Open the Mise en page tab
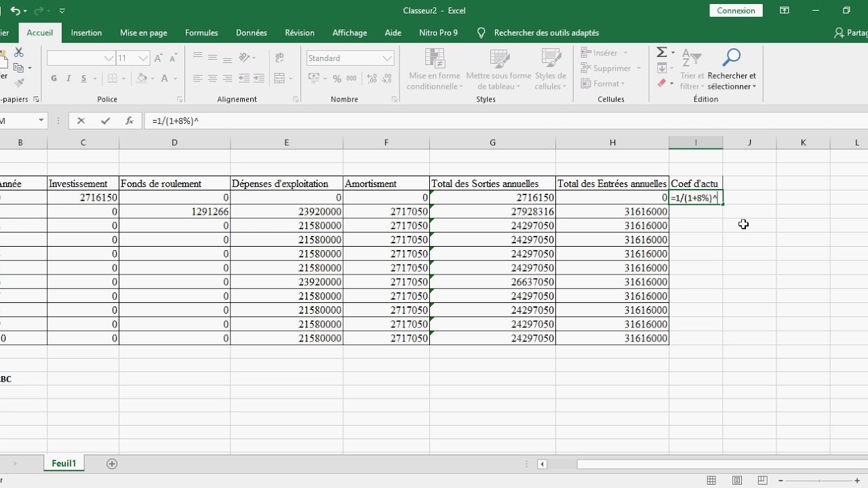This screenshot has height=488, width=868. pos(144,33)
